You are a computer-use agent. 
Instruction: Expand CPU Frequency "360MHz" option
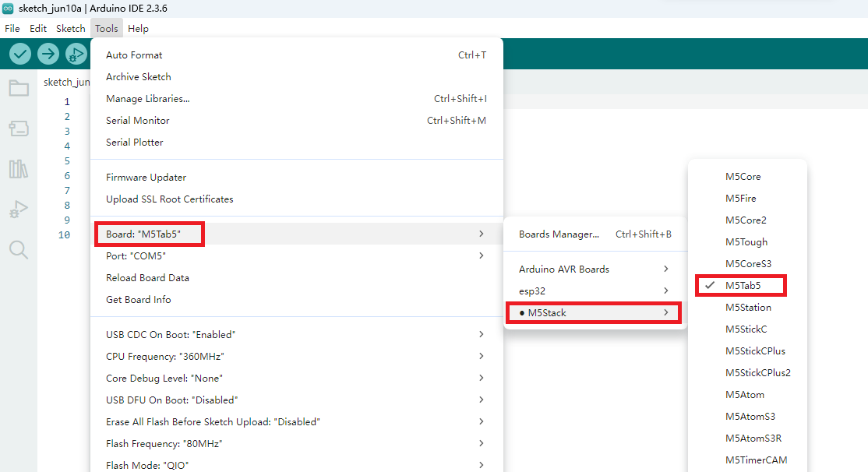(x=297, y=357)
